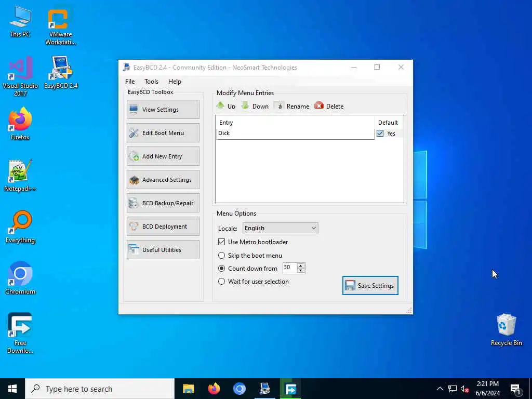Select Free Download Manager desktop icon
Screen dimensions: 532x399
pos(20,334)
